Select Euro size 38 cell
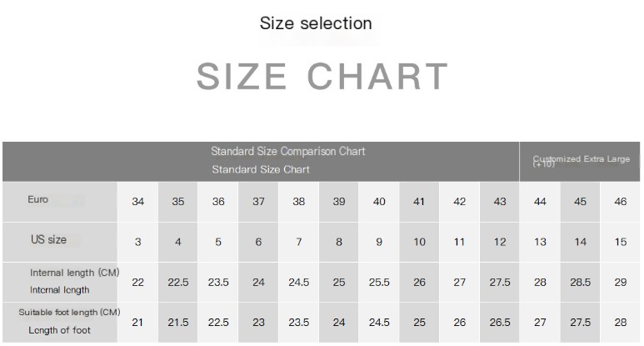 299,202
